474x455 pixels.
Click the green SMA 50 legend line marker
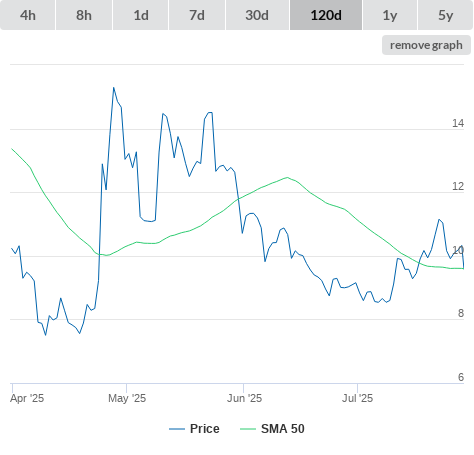pyautogui.click(x=248, y=429)
